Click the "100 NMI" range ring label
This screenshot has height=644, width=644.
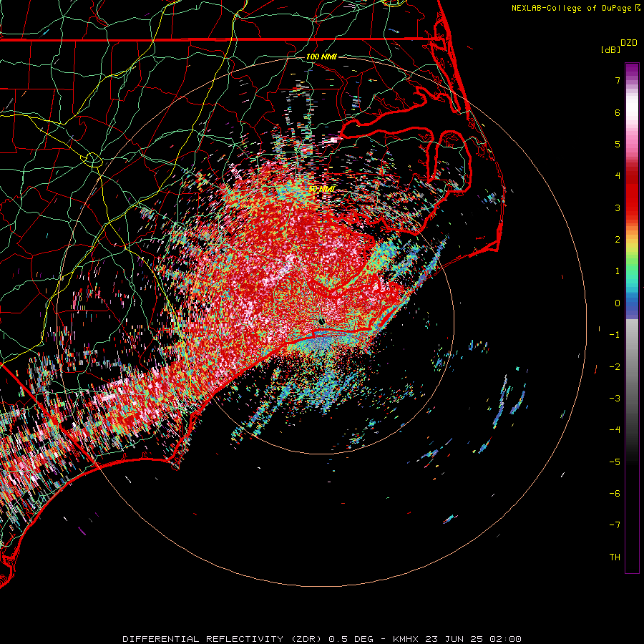tap(321, 57)
